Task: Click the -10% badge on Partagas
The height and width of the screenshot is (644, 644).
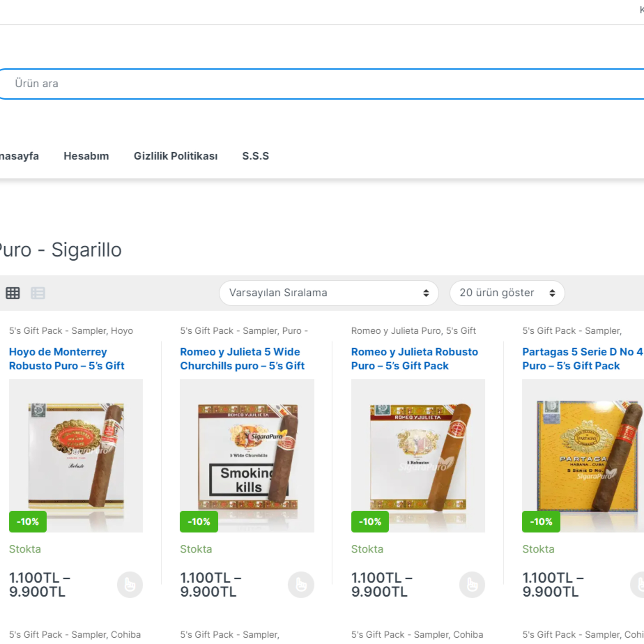Action: (541, 522)
